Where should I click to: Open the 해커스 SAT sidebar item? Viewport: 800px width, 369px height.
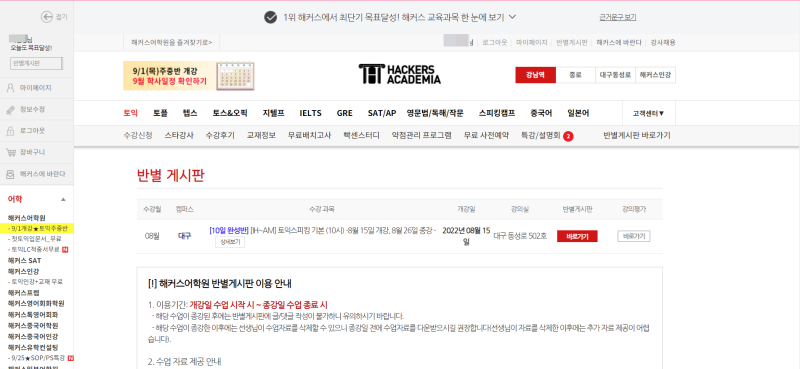click(24, 260)
